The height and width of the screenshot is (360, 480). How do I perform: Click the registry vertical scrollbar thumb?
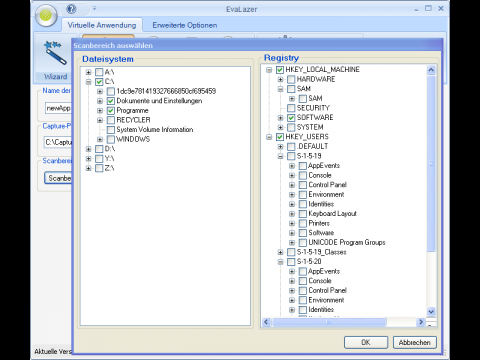[431, 163]
